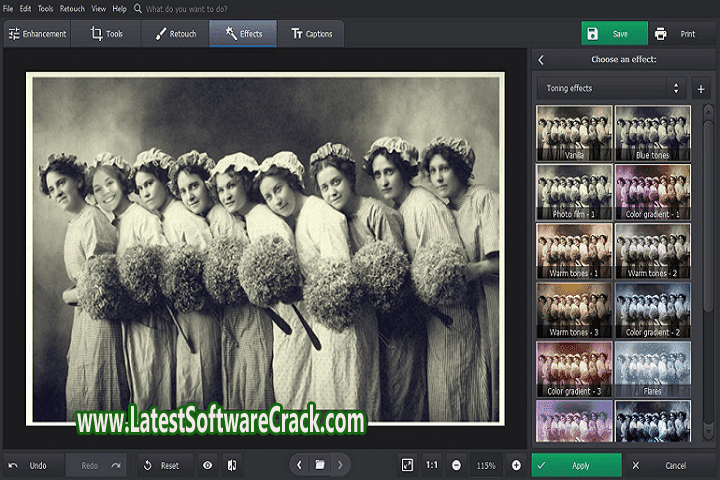Go to the previous photo arrow
The height and width of the screenshot is (480, 720).
coord(299,465)
